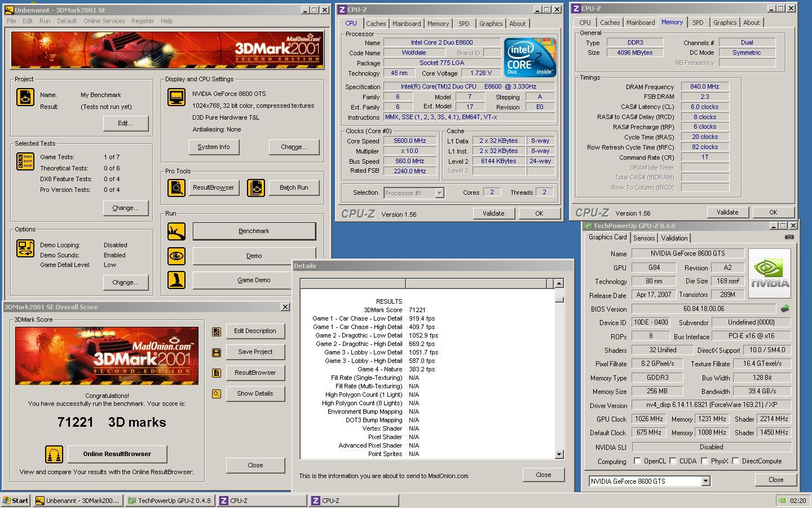Click the Options settings icon

pyautogui.click(x=25, y=248)
